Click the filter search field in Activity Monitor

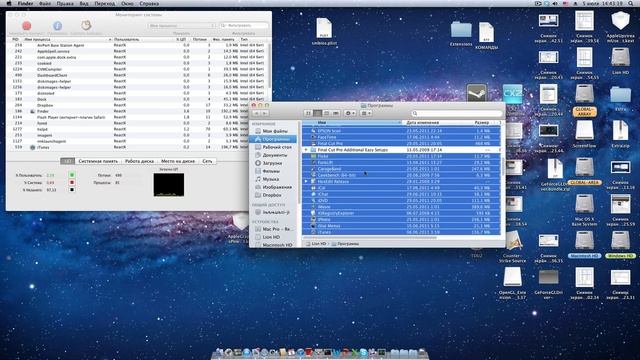(x=244, y=25)
